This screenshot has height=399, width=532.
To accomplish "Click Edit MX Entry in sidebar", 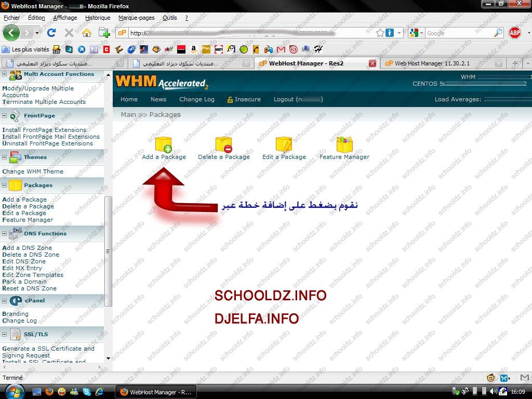I will [x=22, y=268].
